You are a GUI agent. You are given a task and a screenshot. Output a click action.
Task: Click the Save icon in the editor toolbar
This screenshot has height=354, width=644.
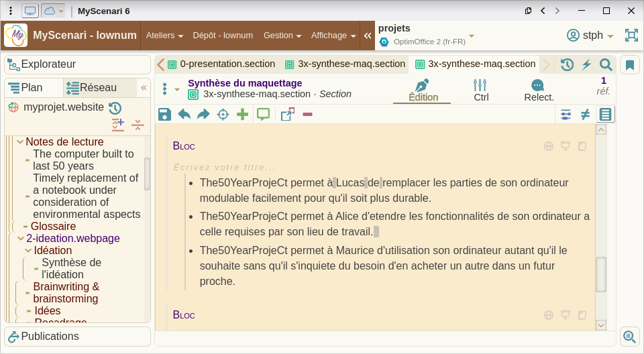point(164,115)
